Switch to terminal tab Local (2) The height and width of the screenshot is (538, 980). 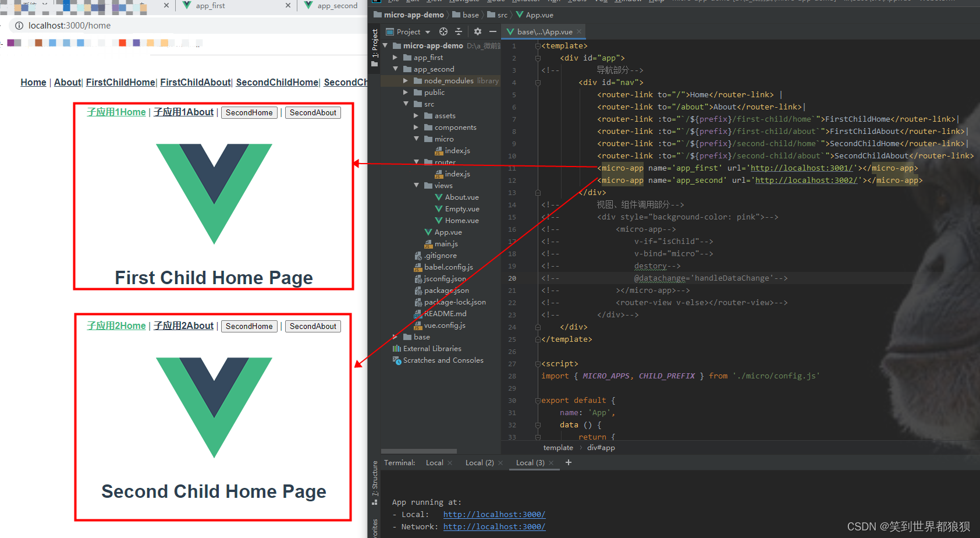(x=480, y=463)
